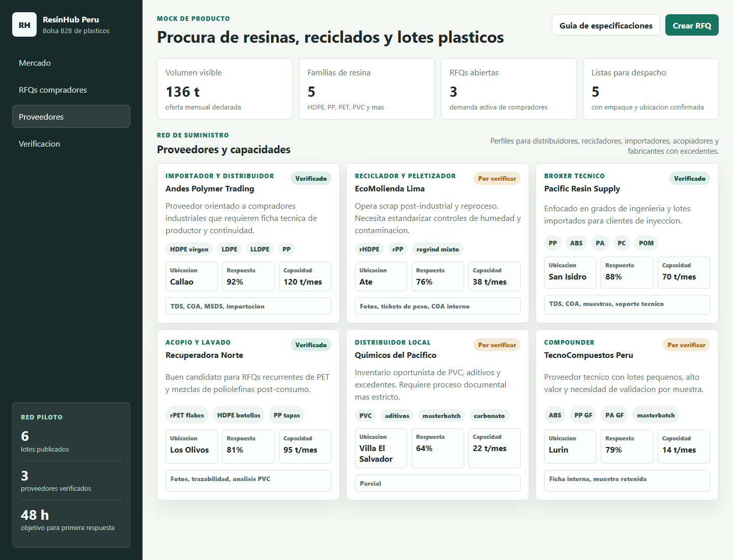Click the Ate location box
Viewport: 733px width, 560px height.
coord(381,276)
